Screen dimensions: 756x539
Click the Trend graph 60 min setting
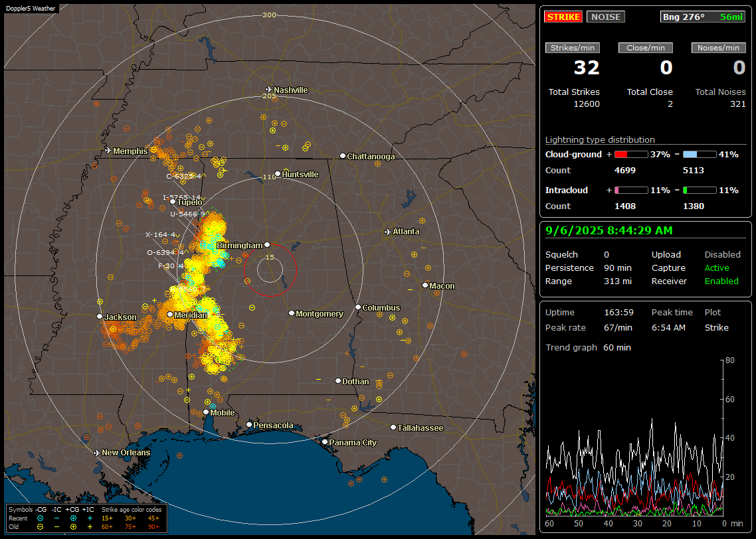pos(617,347)
